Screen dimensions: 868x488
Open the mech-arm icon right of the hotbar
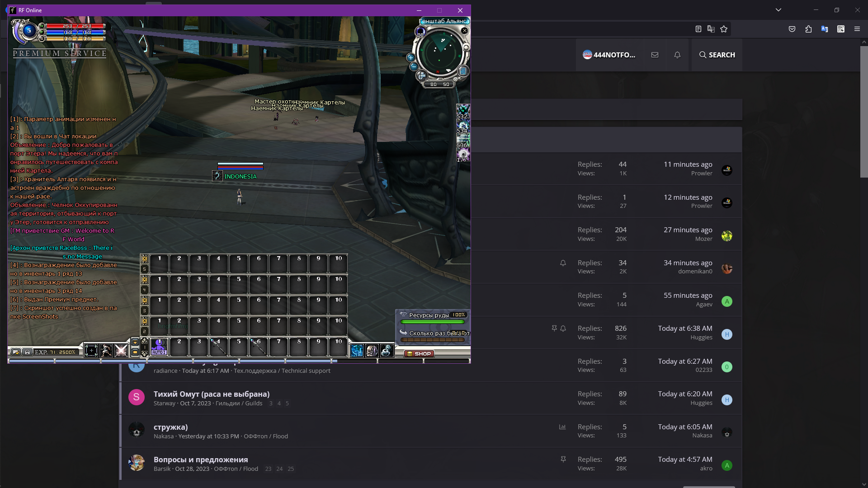coord(387,351)
